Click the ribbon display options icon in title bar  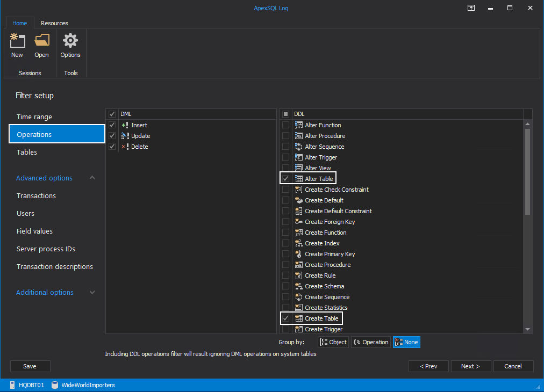(471, 8)
